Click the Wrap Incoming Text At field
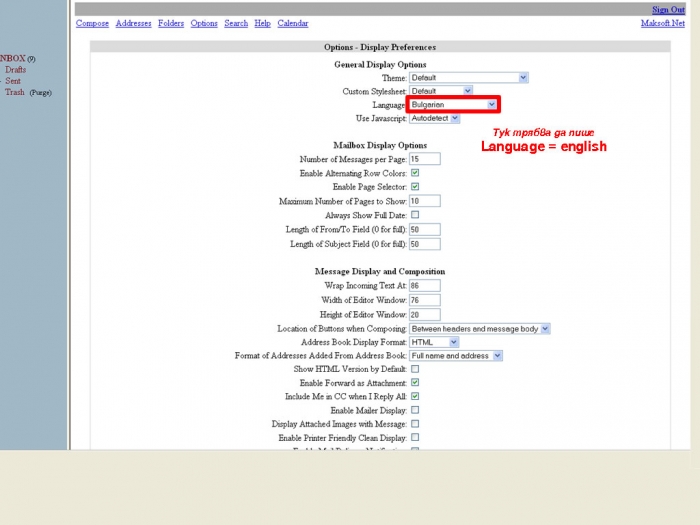 [424, 286]
